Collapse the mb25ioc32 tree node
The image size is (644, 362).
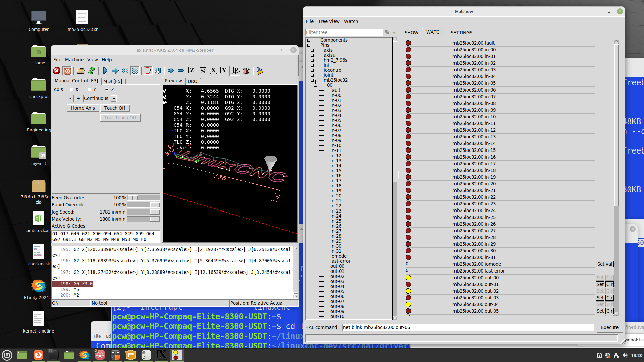312,80
